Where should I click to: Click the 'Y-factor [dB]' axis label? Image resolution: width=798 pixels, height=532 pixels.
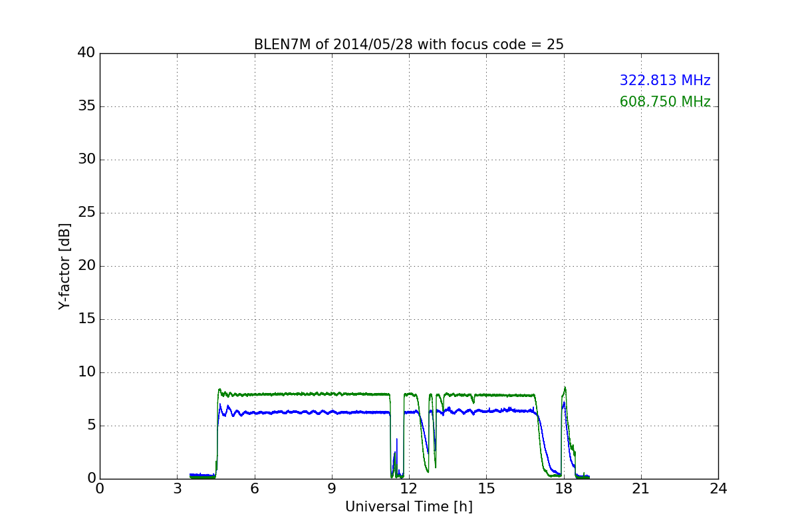click(x=64, y=266)
